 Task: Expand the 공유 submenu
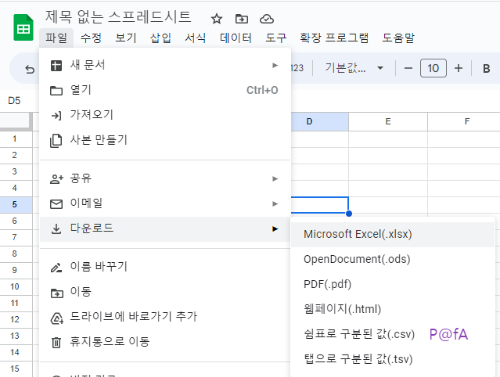[x=165, y=179]
